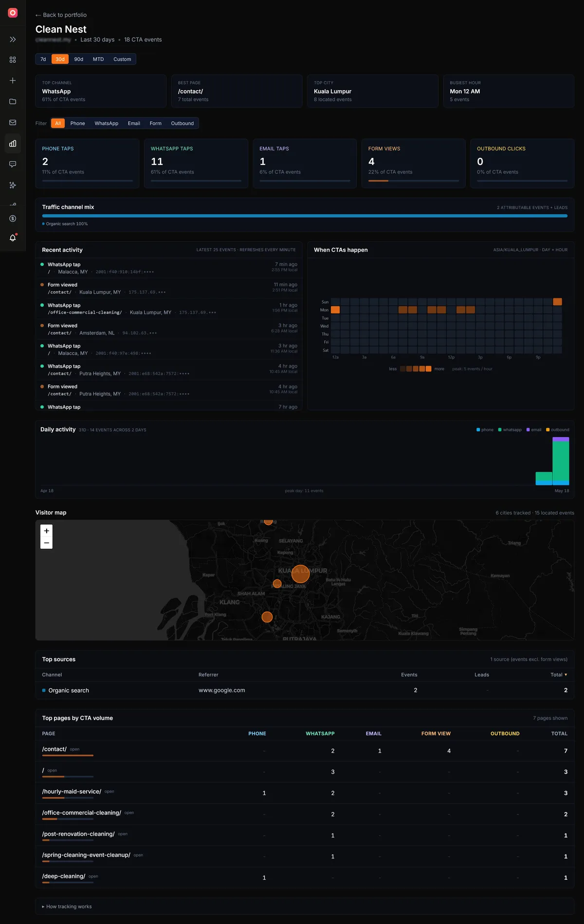Click the tallest bar in Daily activity chart
The width and height of the screenshot is (584, 924).
pos(561,461)
